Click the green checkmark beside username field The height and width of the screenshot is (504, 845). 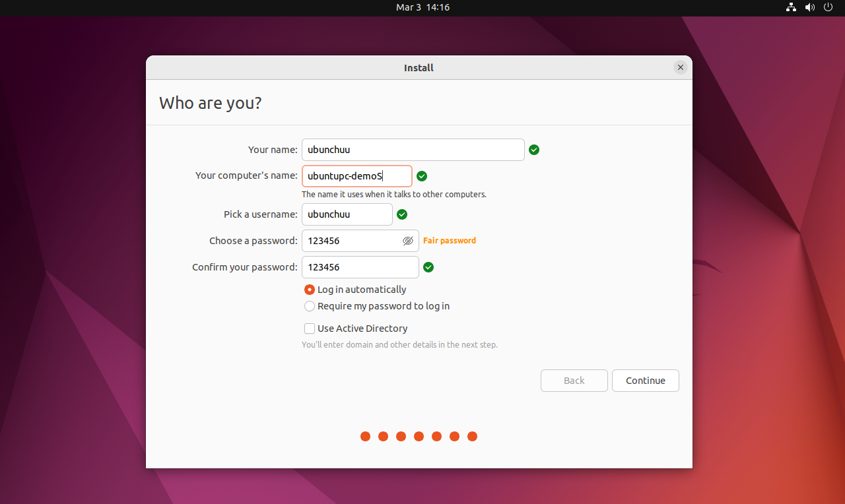tap(402, 214)
